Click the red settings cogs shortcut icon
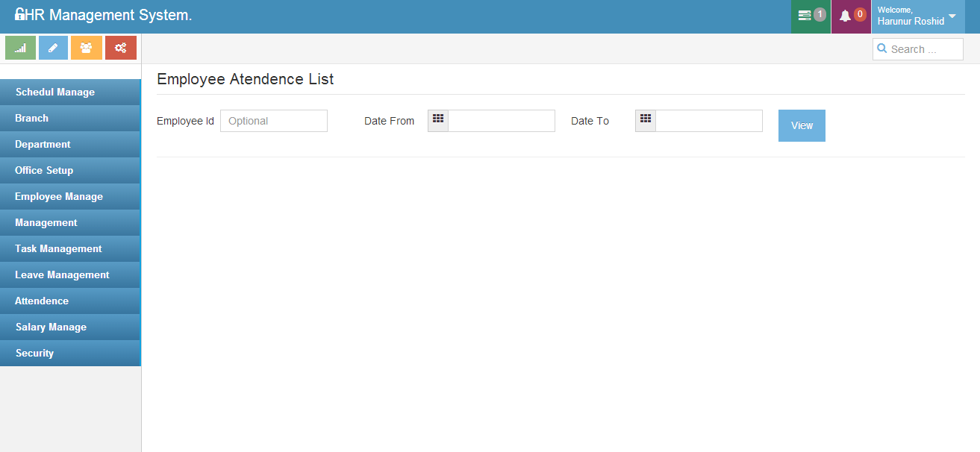Viewport: 980px width, 452px height. tap(120, 48)
